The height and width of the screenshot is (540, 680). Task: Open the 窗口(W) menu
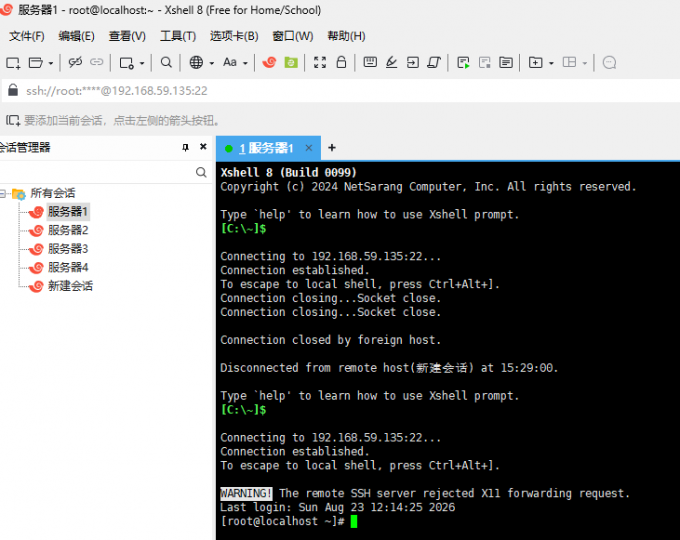click(293, 36)
